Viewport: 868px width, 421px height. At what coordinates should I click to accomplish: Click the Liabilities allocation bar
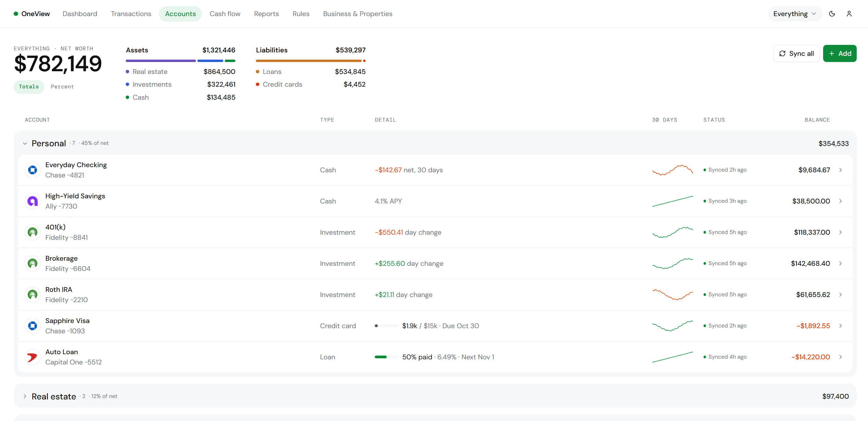[311, 61]
